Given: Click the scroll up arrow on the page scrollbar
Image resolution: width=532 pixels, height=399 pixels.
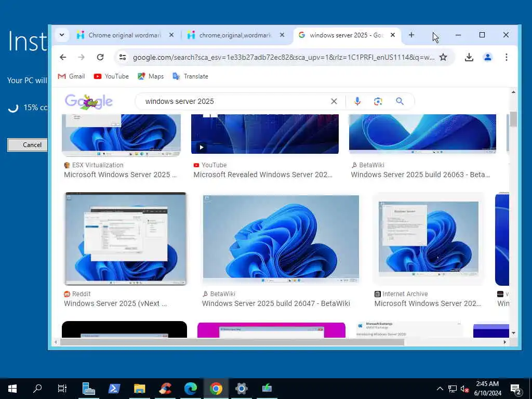Looking at the screenshot, I should click(x=513, y=92).
